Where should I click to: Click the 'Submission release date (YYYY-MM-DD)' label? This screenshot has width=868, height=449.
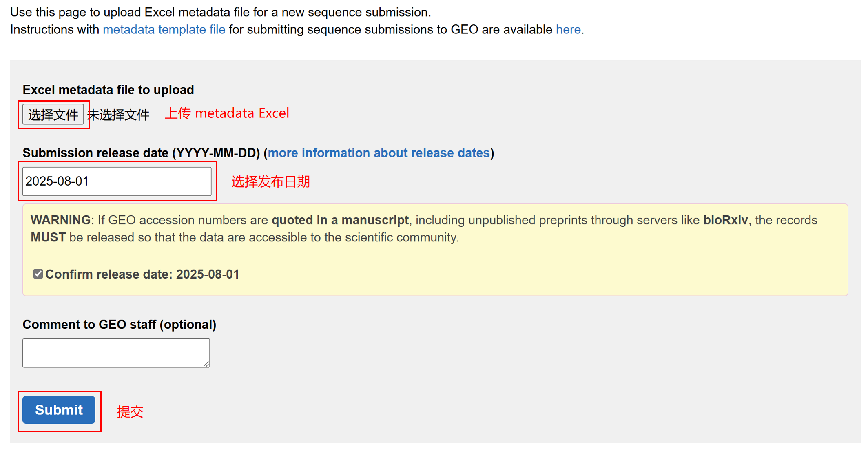[x=141, y=153]
